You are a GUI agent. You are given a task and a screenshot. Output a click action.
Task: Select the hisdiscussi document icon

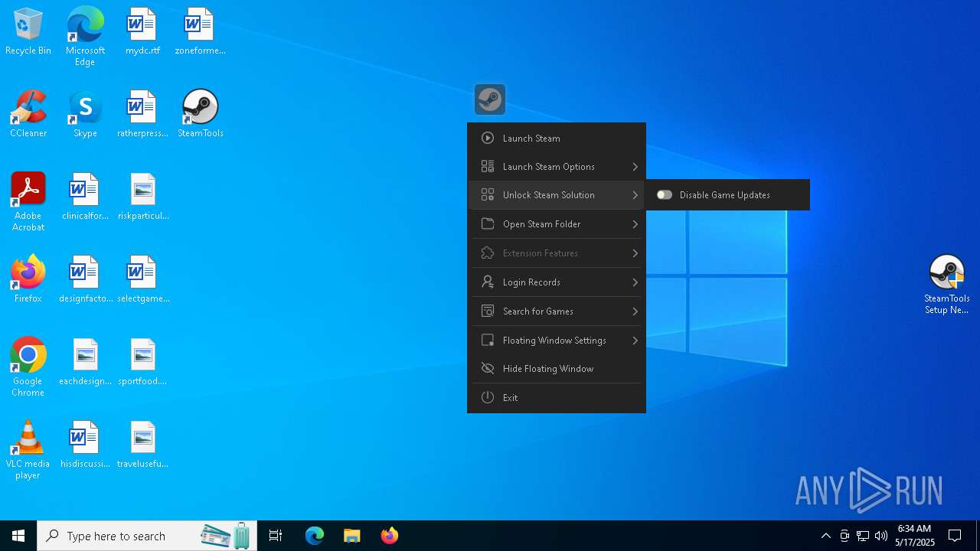pos(85,445)
